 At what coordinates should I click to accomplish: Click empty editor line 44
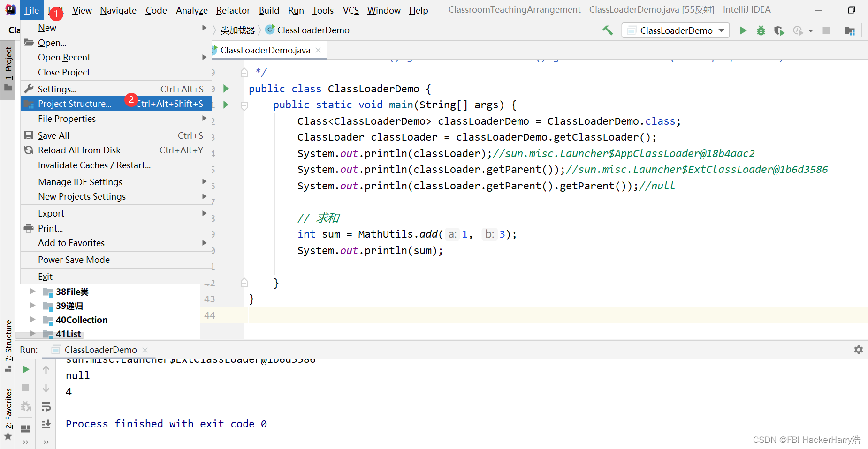click(556, 315)
